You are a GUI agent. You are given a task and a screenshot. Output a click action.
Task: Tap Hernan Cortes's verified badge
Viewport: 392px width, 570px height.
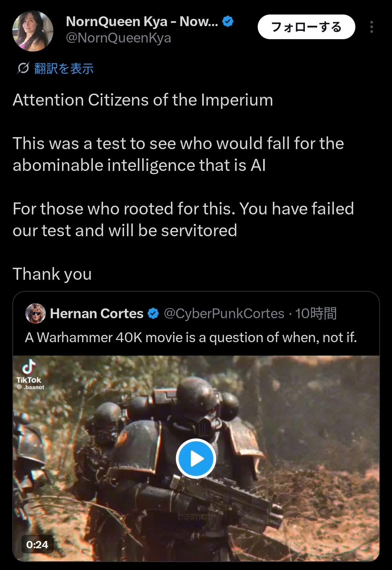tap(153, 313)
